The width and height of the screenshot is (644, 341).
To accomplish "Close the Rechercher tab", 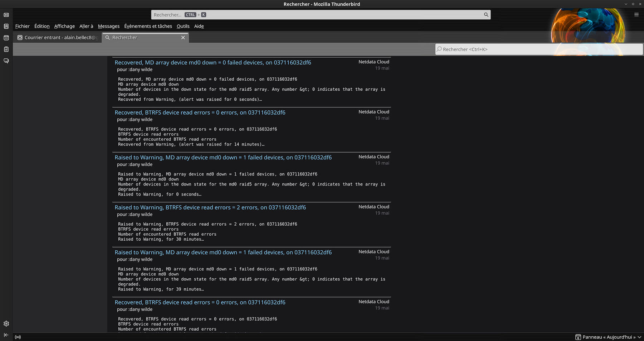I will [183, 38].
